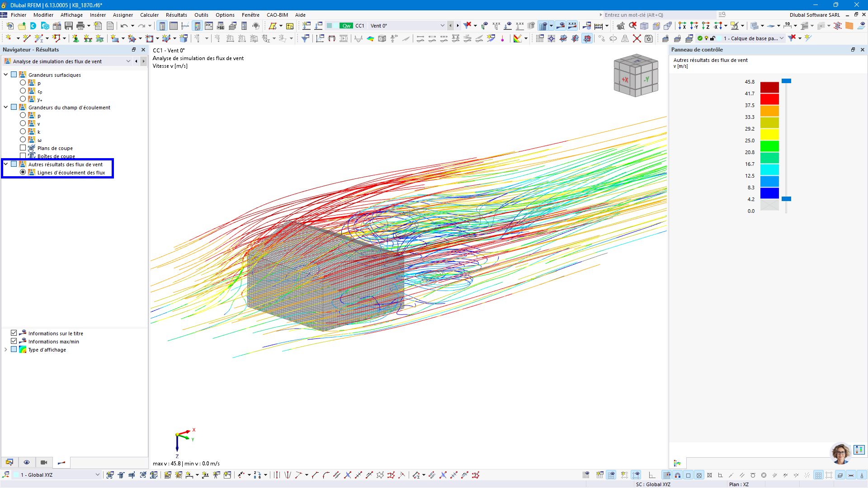Open the camera animation tool below the navigator
The image size is (868, 488).
coord(44,462)
